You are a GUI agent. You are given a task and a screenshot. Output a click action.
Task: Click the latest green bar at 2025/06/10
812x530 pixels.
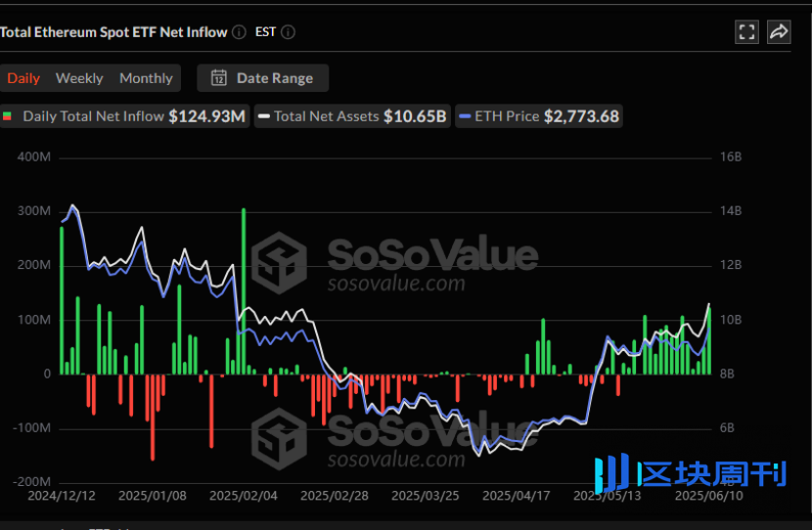point(709,340)
